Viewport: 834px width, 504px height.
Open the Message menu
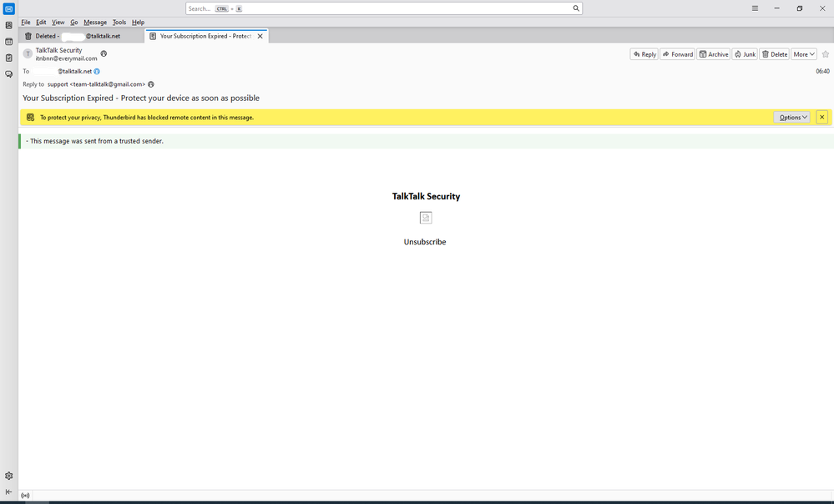pyautogui.click(x=95, y=23)
